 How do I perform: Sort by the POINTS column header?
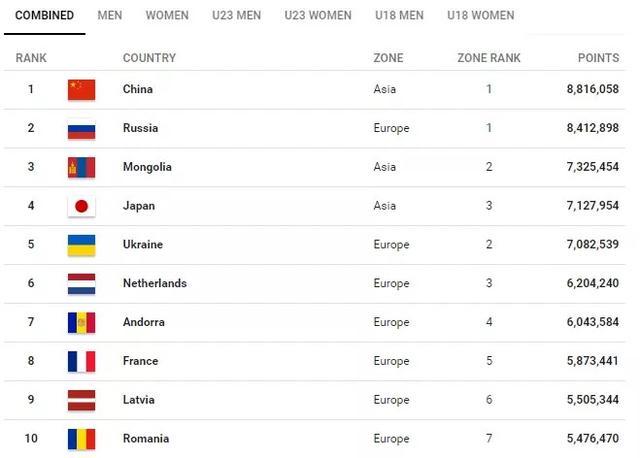(598, 58)
